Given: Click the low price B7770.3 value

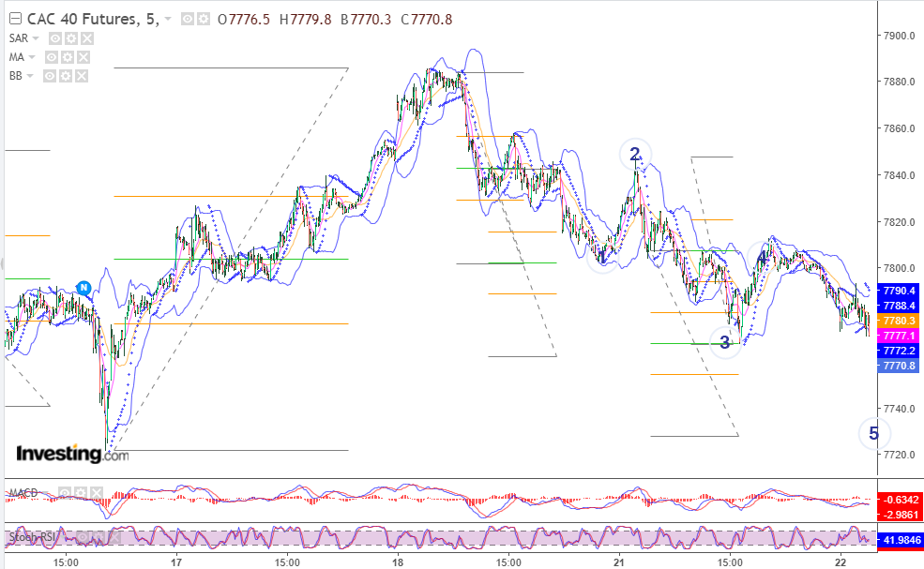Looking at the screenshot, I should [365, 20].
